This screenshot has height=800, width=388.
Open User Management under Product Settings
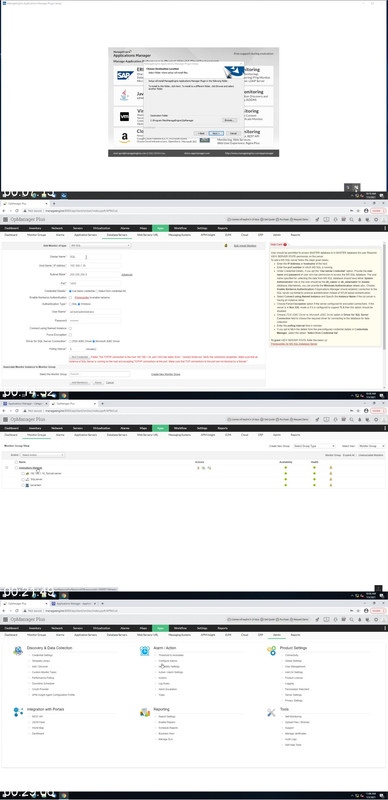295,666
